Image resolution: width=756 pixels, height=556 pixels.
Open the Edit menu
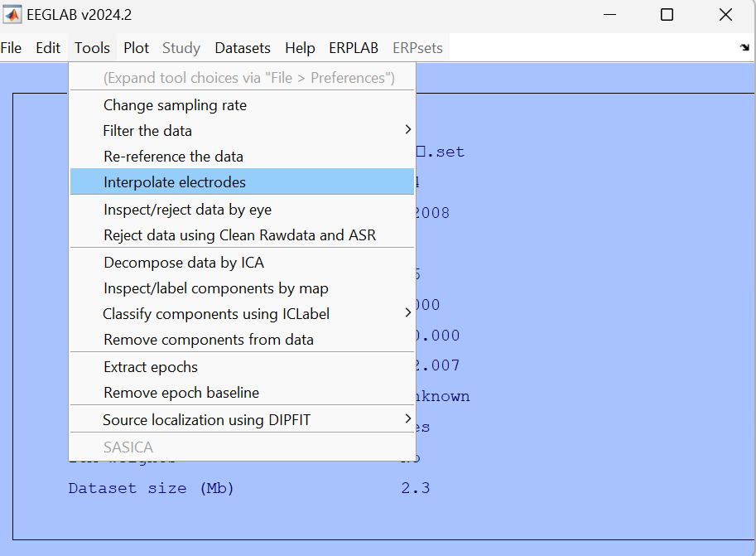click(48, 48)
